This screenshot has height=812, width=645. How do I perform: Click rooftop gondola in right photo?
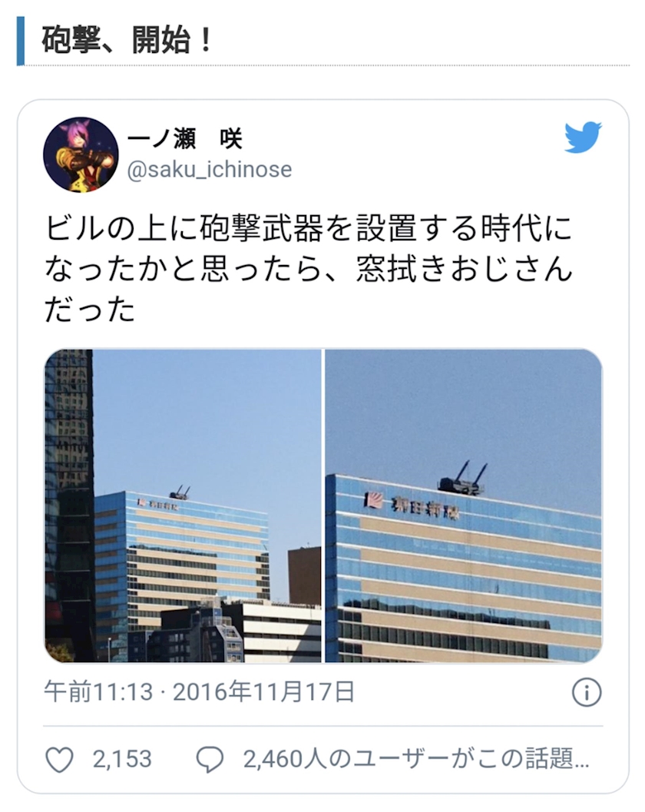pos(461,479)
